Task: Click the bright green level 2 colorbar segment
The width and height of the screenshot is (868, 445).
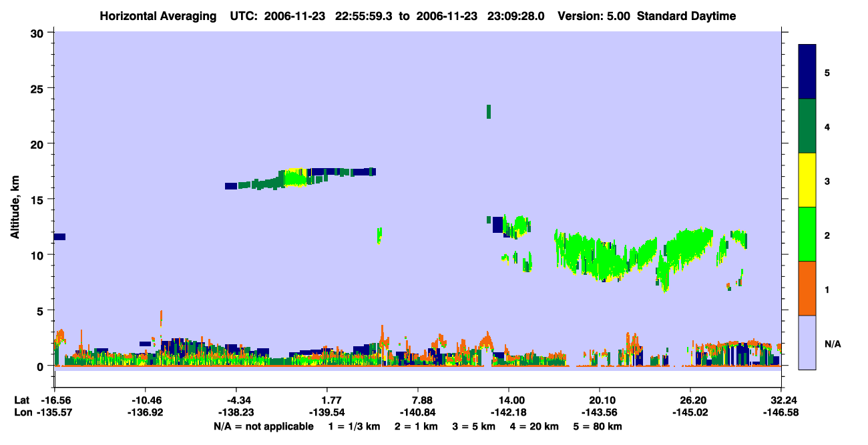Action: 807,234
